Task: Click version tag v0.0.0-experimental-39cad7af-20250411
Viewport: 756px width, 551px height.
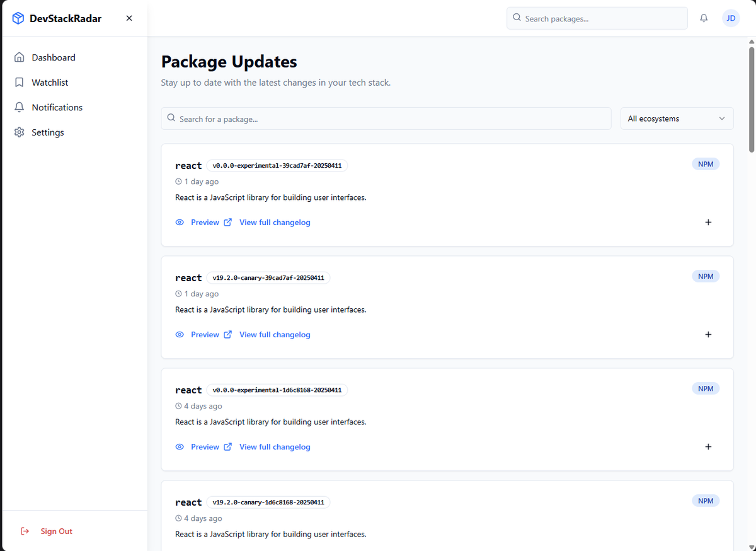Action: (277, 166)
